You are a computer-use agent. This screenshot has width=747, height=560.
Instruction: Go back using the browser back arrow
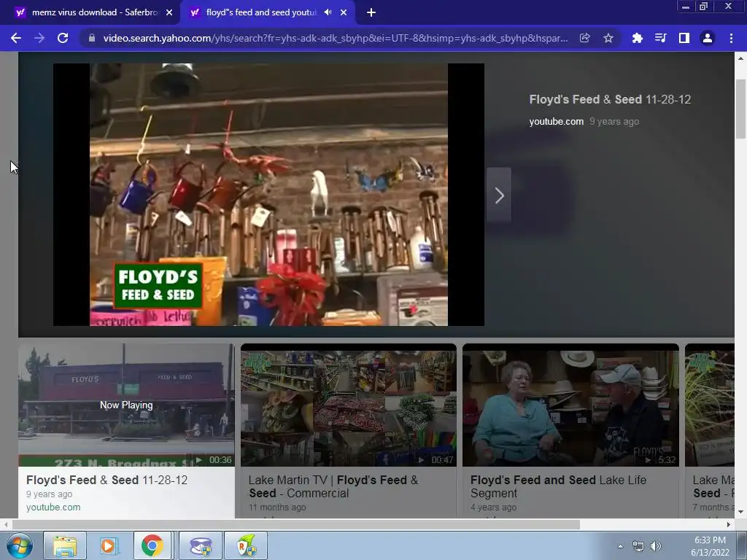tap(16, 38)
